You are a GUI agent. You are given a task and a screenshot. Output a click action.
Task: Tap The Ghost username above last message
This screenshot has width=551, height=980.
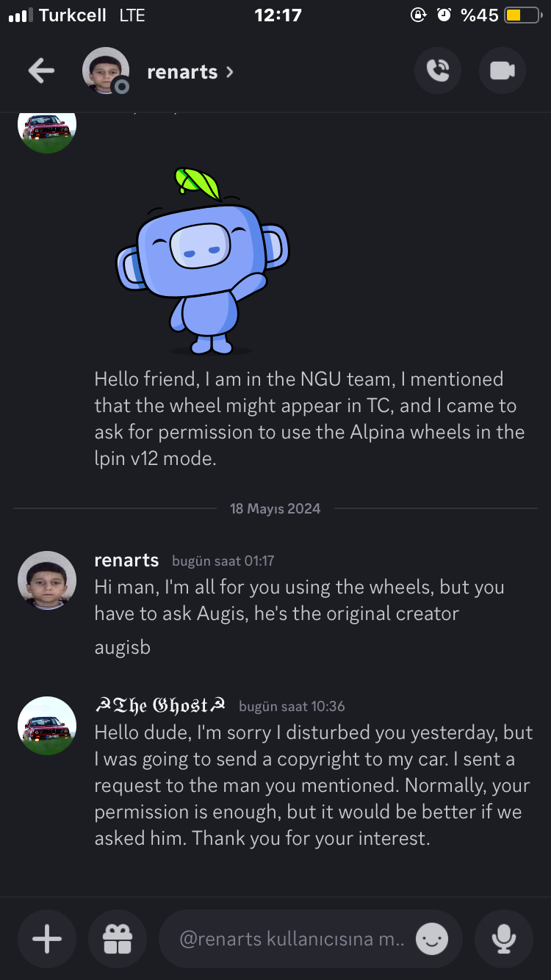click(x=160, y=706)
